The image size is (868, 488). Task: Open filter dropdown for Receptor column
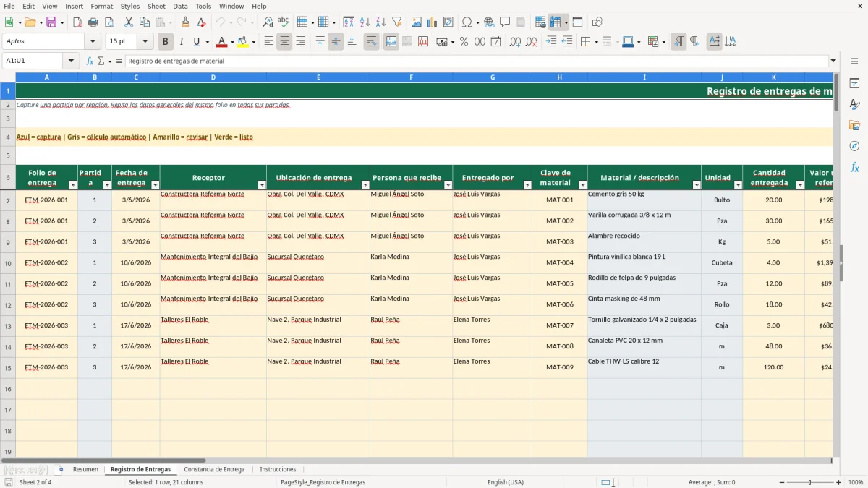261,185
